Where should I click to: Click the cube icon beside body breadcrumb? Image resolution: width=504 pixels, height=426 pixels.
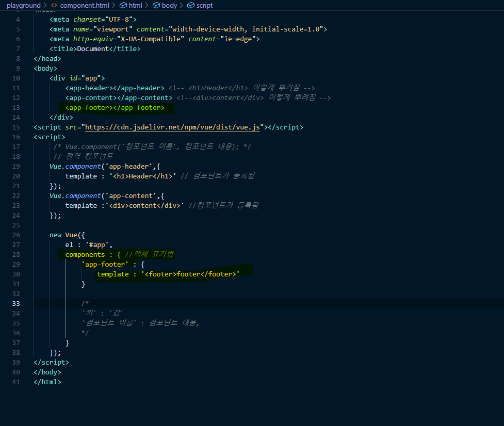156,6
